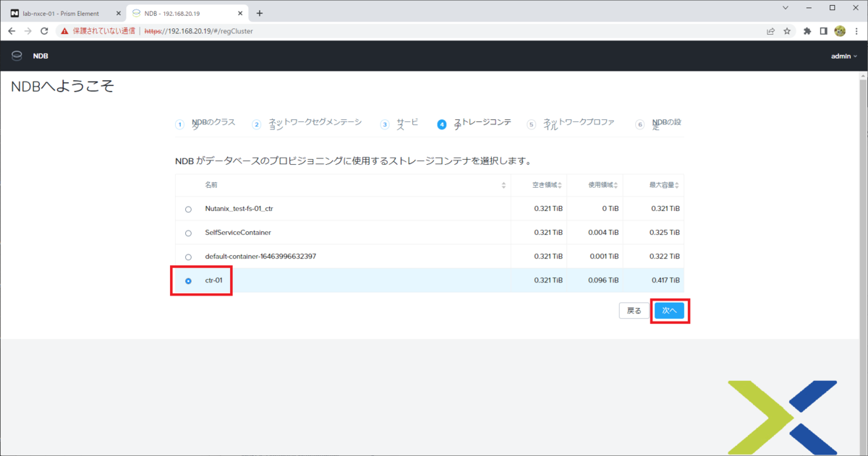
Task: Click the 0.322 TiB max capacity value
Action: [x=665, y=257]
